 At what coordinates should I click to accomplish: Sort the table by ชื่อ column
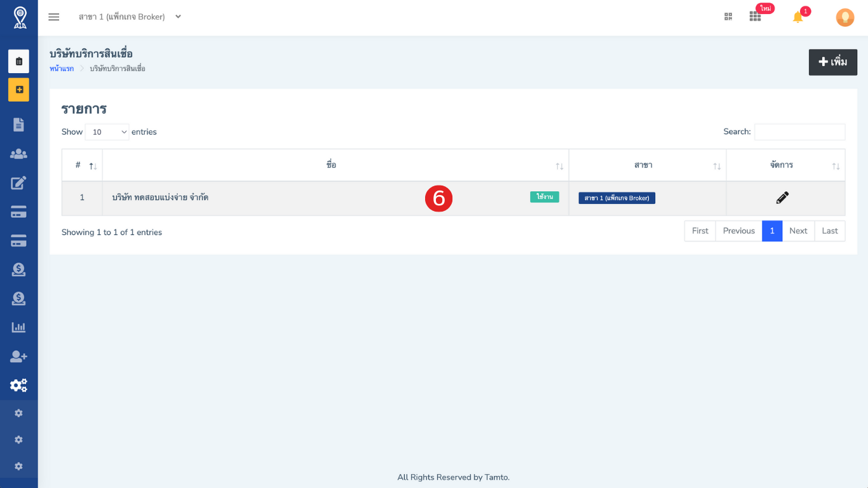click(x=336, y=165)
